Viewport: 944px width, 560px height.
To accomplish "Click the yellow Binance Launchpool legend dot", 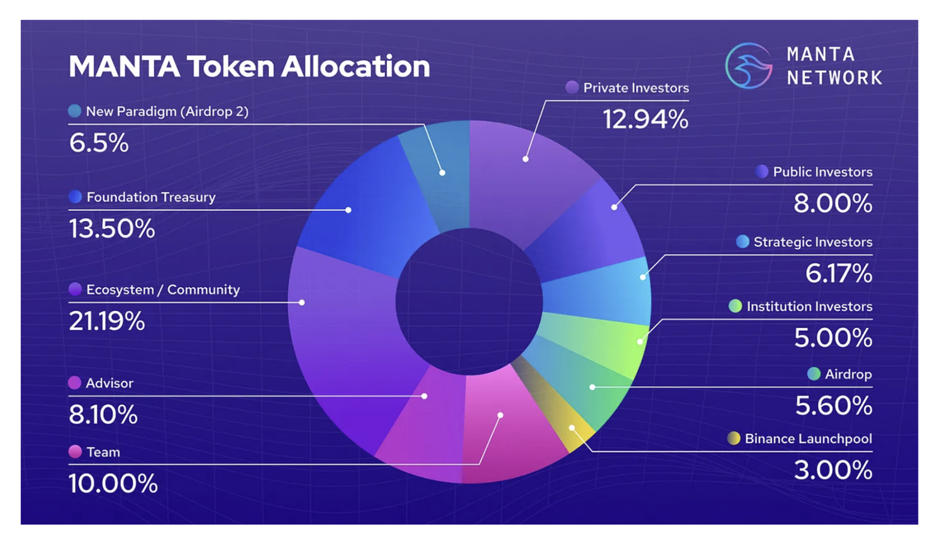I will pos(734,438).
